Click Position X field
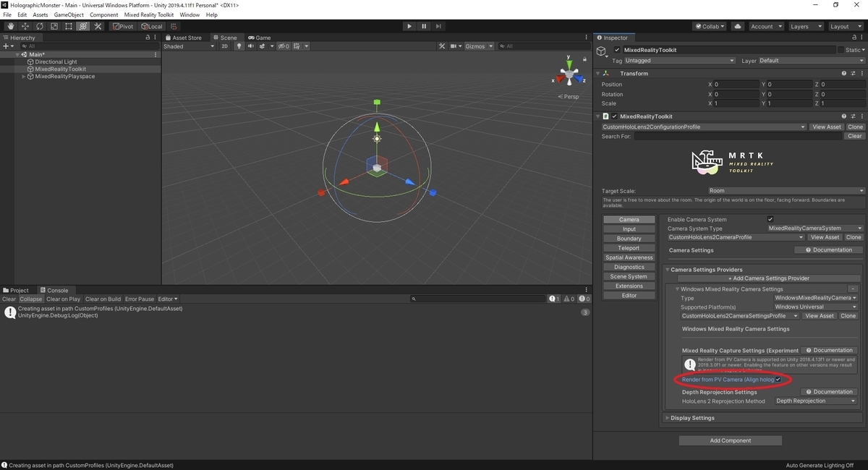Image resolution: width=868 pixels, height=470 pixels. click(x=736, y=85)
